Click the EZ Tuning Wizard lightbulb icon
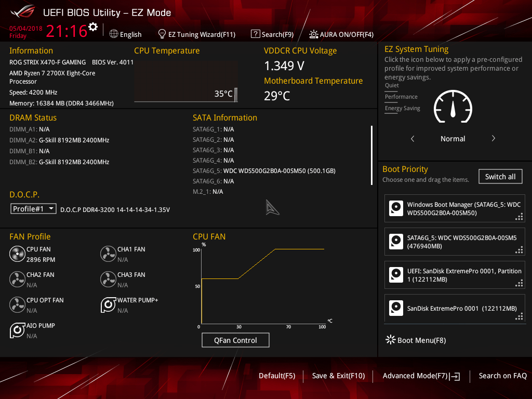This screenshot has height=399, width=532. coord(162,34)
